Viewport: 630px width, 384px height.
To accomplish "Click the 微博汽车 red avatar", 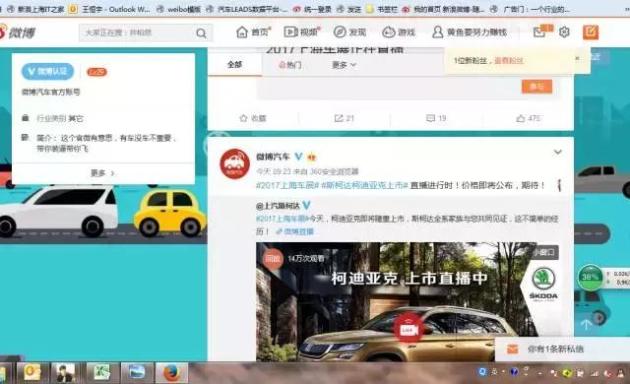I will (x=235, y=163).
